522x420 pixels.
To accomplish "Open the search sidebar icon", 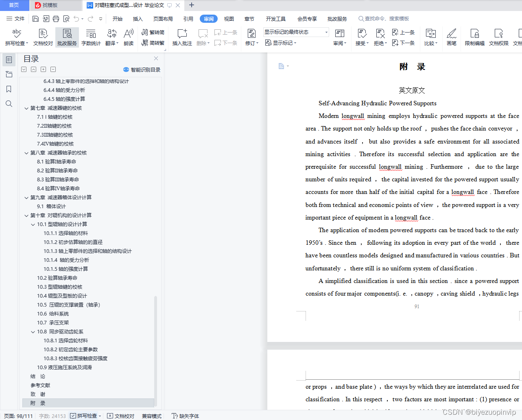I will point(9,104).
